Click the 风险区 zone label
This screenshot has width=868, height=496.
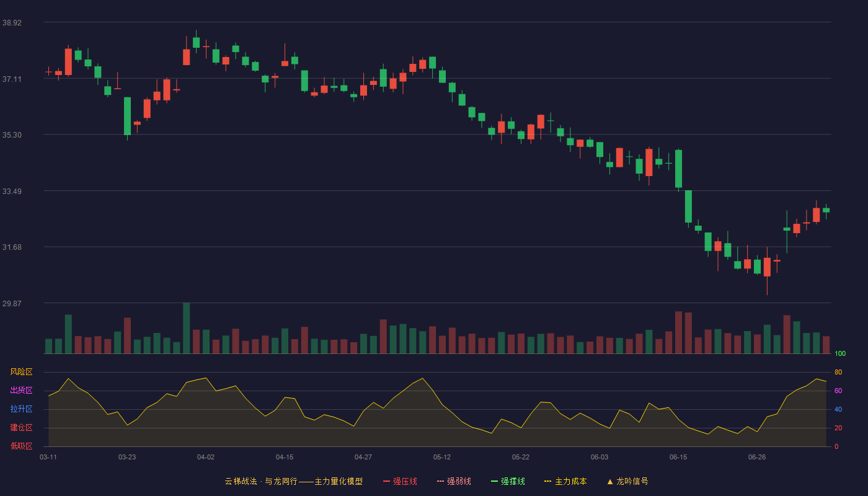(x=21, y=372)
